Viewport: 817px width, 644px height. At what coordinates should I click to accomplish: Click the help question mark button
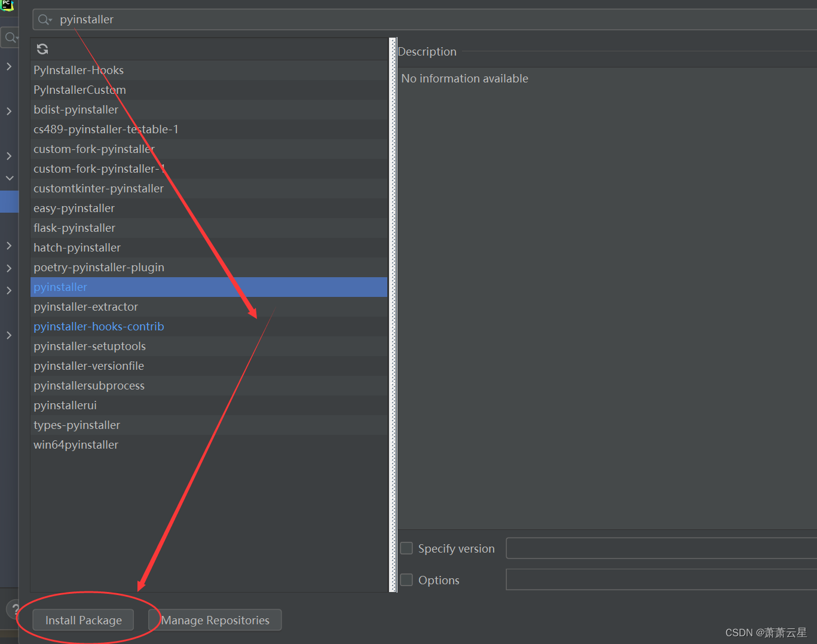(14, 609)
